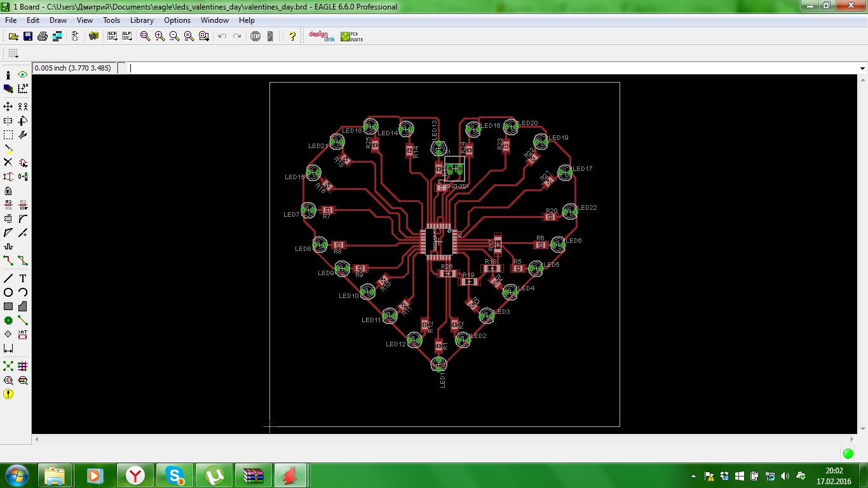Click the PCB Quote button
This screenshot has height=488, width=868.
click(x=351, y=36)
